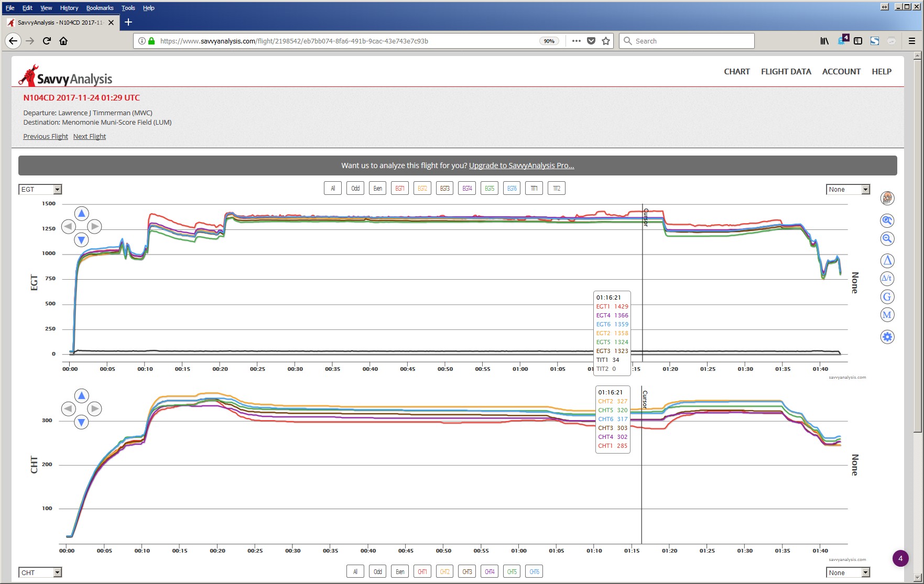Viewport: 924px width, 584px height.
Task: Pan CHT chart right with arrow
Action: 94,409
